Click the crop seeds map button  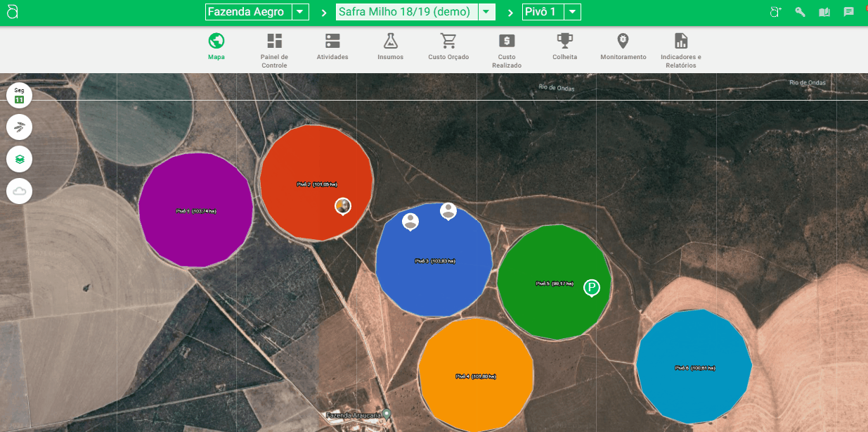point(20,127)
